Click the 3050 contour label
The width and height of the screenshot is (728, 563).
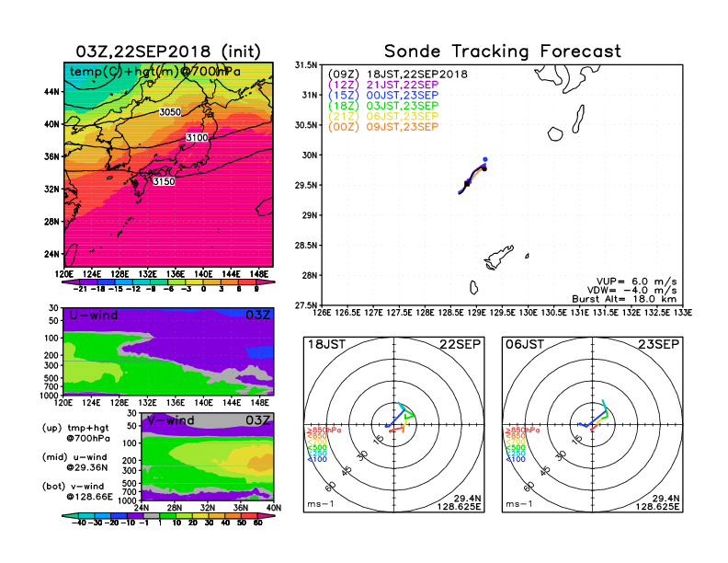(170, 112)
